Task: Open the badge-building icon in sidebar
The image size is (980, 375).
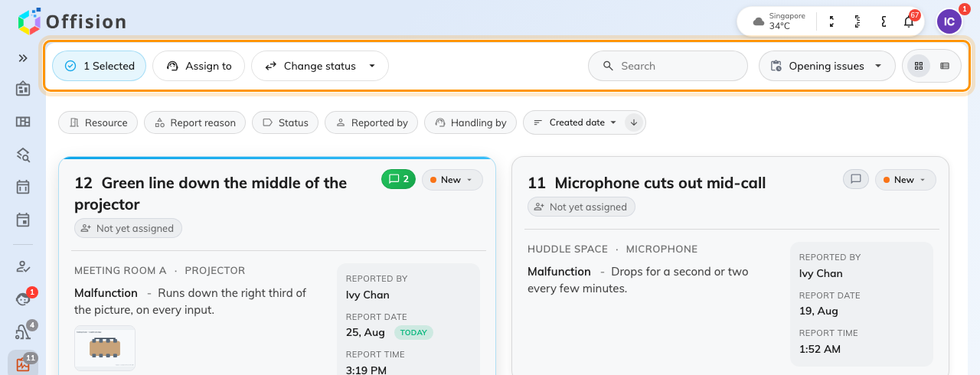Action: coord(23,89)
